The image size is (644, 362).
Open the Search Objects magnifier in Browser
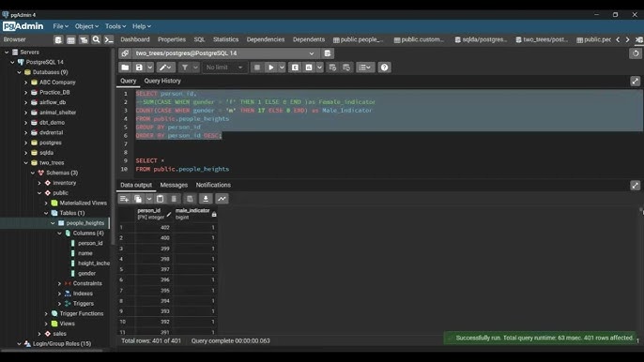(96, 39)
